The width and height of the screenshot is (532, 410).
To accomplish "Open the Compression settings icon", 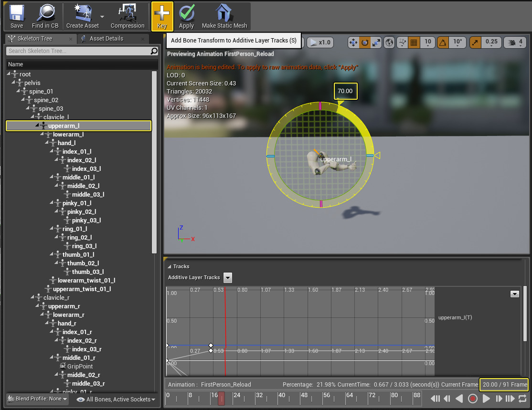I will (x=128, y=16).
